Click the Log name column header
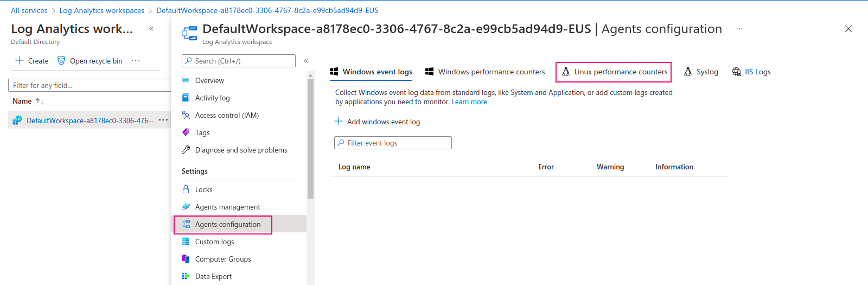The width and height of the screenshot is (868, 285). click(x=354, y=167)
